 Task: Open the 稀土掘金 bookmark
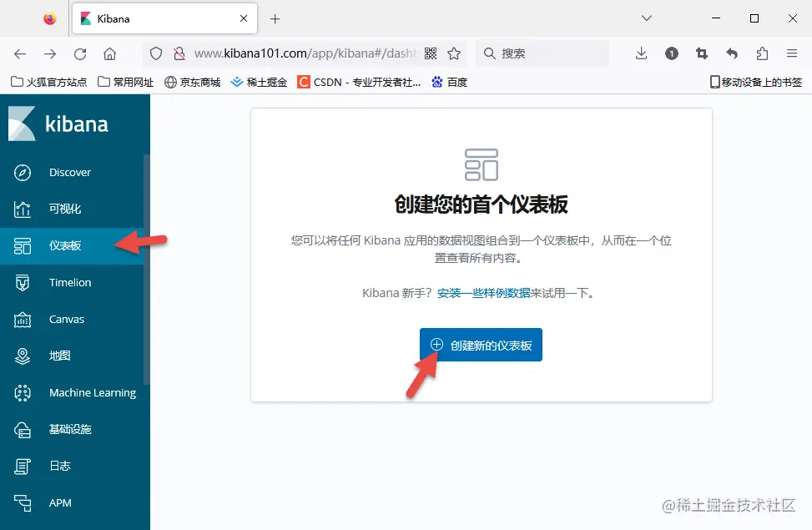[259, 82]
